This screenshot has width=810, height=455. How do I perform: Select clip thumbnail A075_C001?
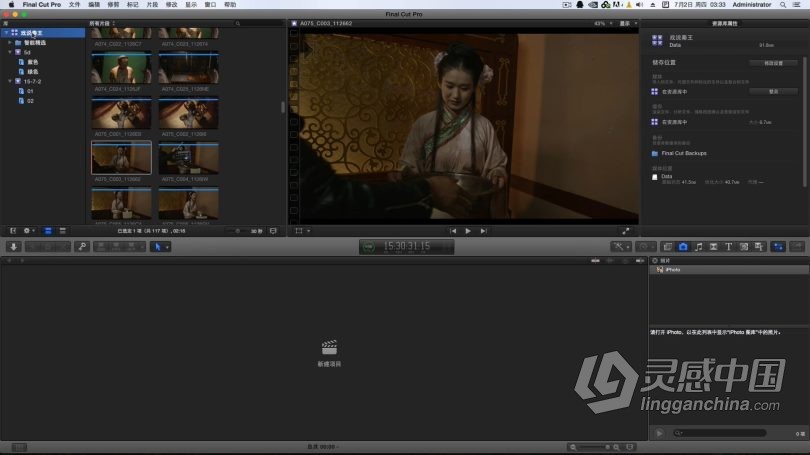(121, 114)
